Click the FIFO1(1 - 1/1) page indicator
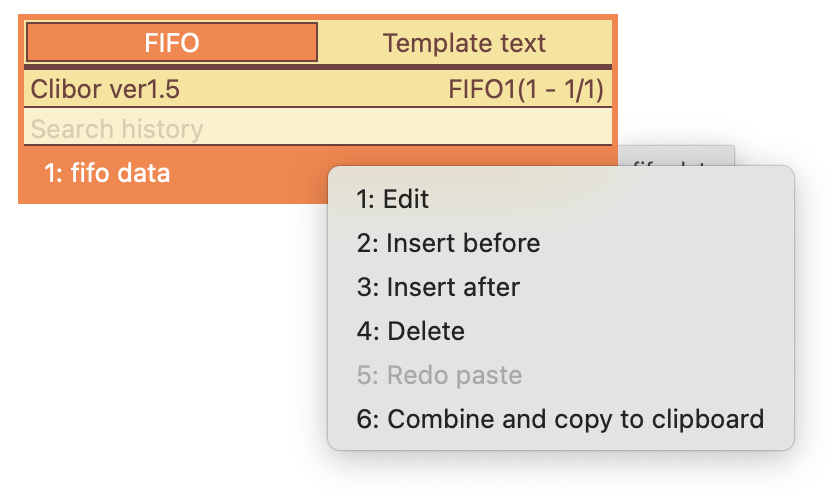Image resolution: width=830 pixels, height=490 pixels. coord(526,89)
